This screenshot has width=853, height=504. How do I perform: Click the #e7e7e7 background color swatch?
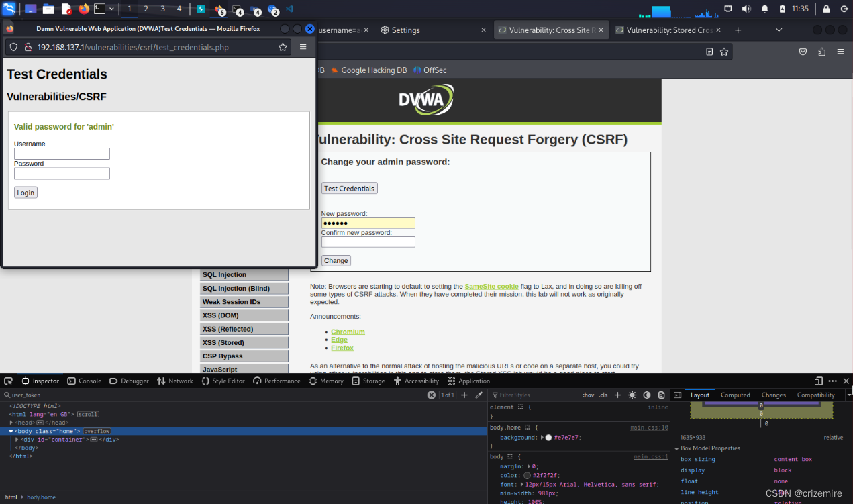click(549, 437)
